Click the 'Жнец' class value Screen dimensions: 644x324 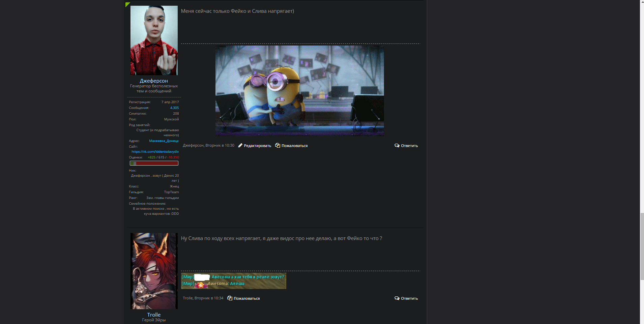(x=174, y=186)
